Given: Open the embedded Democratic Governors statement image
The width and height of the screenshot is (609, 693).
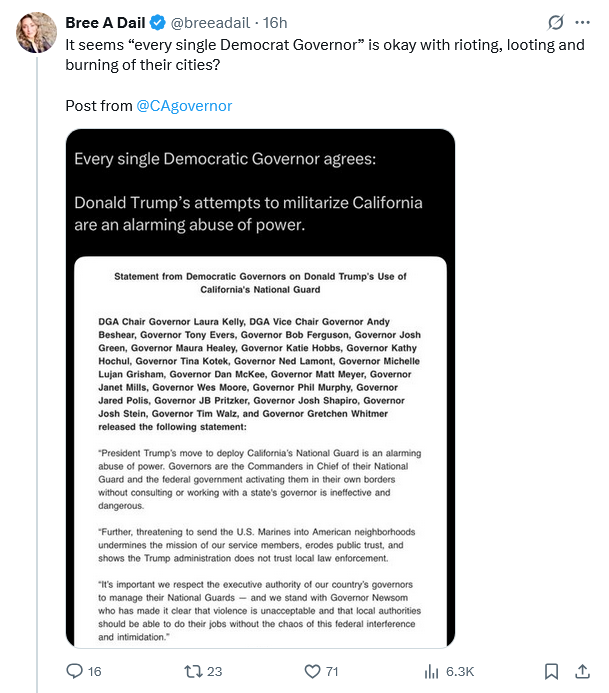Looking at the screenshot, I should [x=260, y=388].
